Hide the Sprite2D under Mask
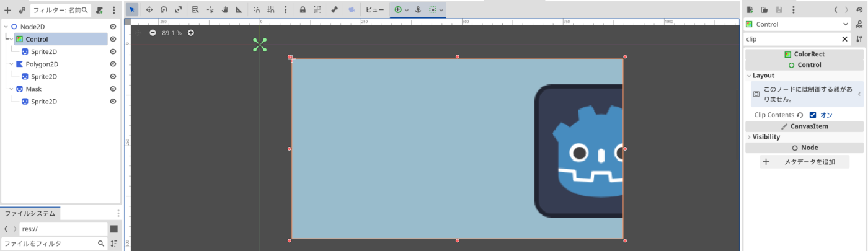 click(x=113, y=101)
